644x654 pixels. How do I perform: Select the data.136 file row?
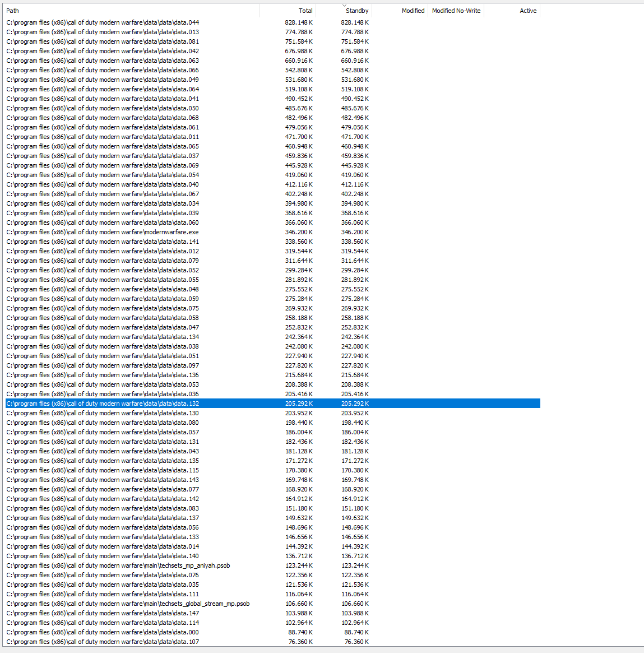pos(273,375)
